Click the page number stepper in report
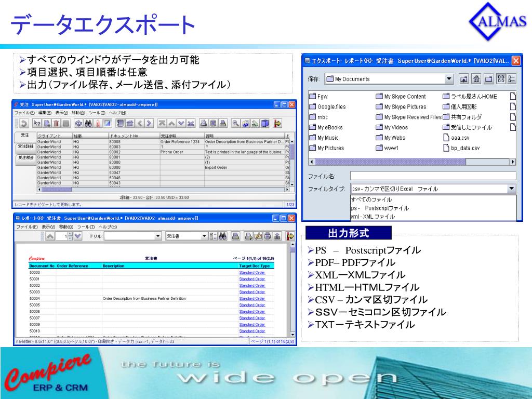532x399 pixels. (70, 236)
